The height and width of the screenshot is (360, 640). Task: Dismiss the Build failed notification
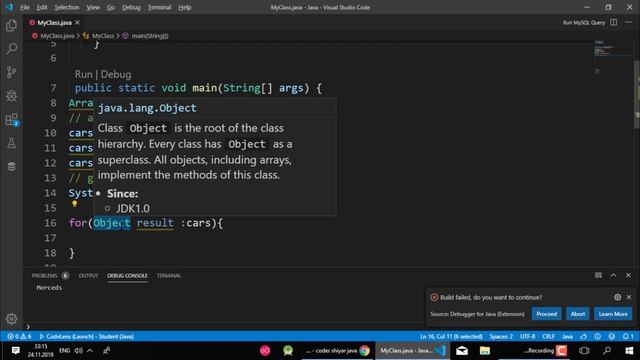pyautogui.click(x=629, y=297)
